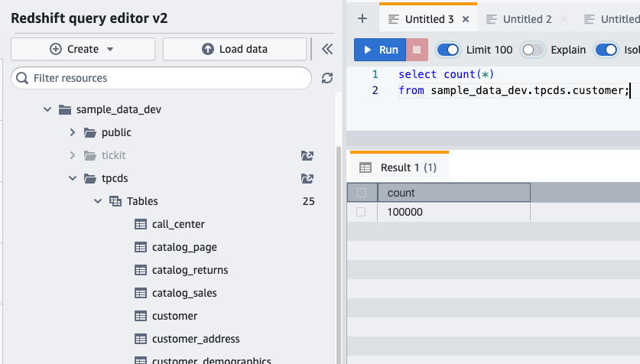Select the catalog_sales table
The image size is (640, 364).
tap(184, 293)
